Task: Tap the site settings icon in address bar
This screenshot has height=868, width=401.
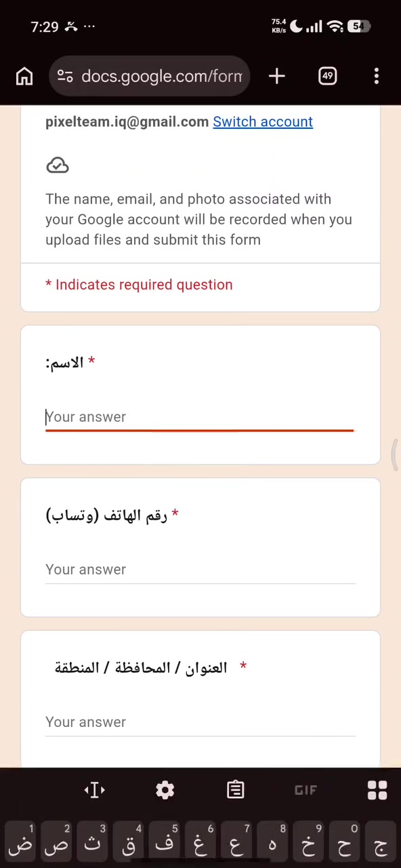Action: [x=65, y=76]
